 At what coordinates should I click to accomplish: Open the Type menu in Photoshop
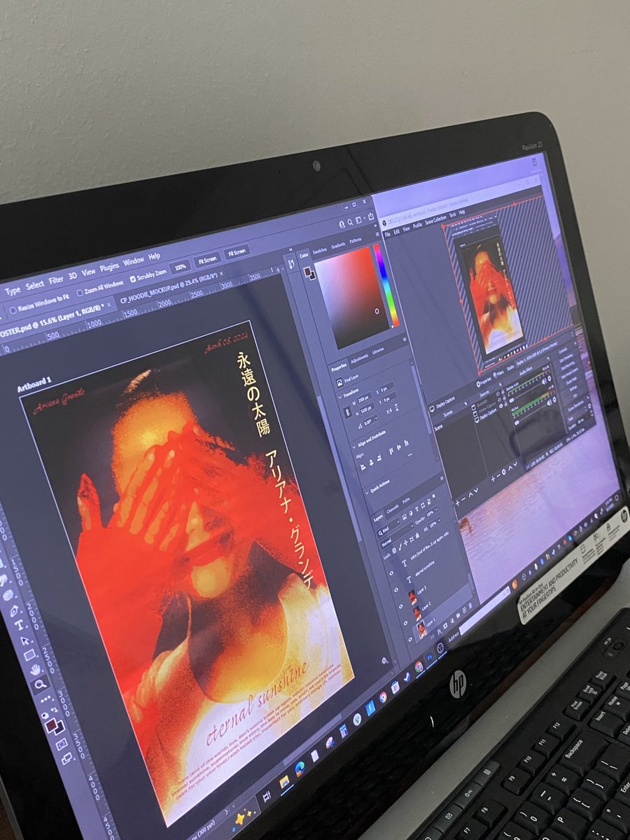pyautogui.click(x=13, y=290)
